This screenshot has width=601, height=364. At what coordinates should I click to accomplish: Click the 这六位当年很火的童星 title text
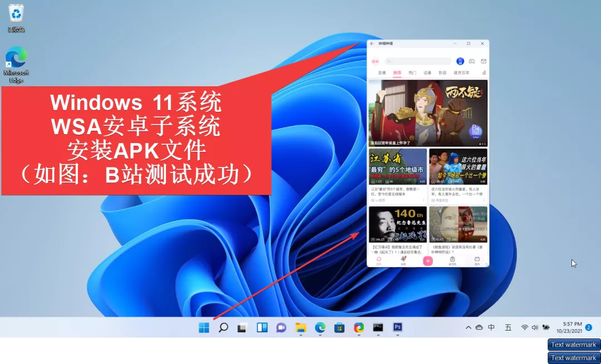pos(457,191)
